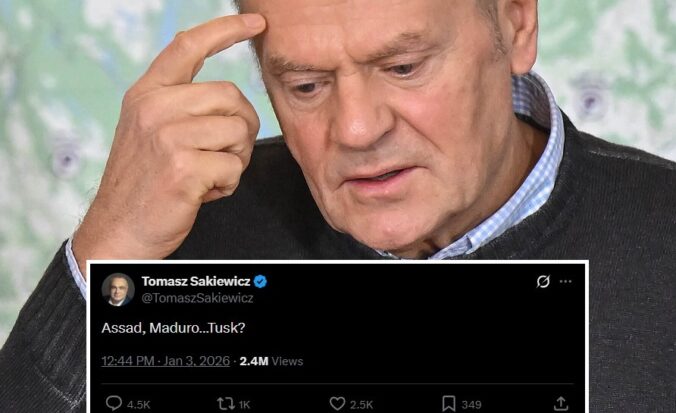
Task: Select the tweet text Assad, Maduro...Tusk?
Action: click(173, 328)
